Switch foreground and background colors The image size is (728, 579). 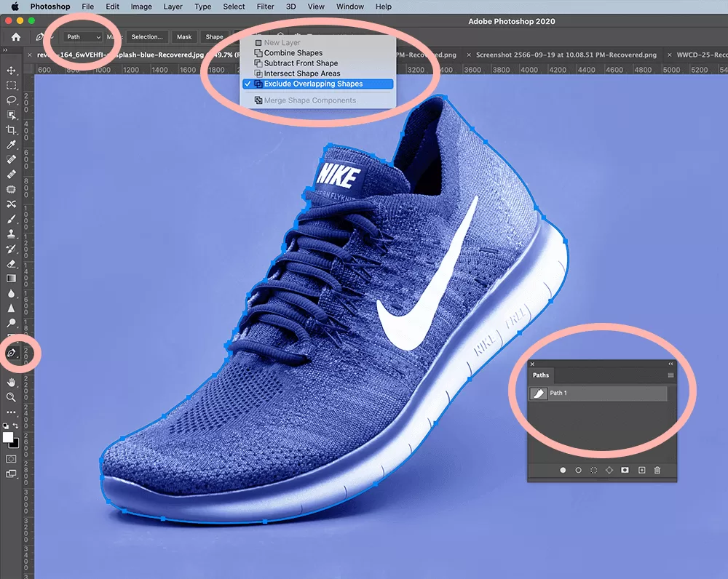click(x=16, y=426)
